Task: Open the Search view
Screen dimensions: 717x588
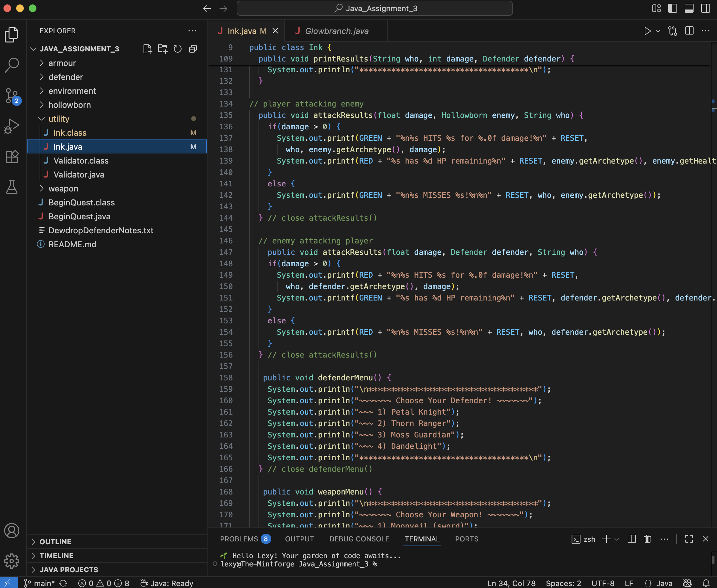Action: click(12, 64)
